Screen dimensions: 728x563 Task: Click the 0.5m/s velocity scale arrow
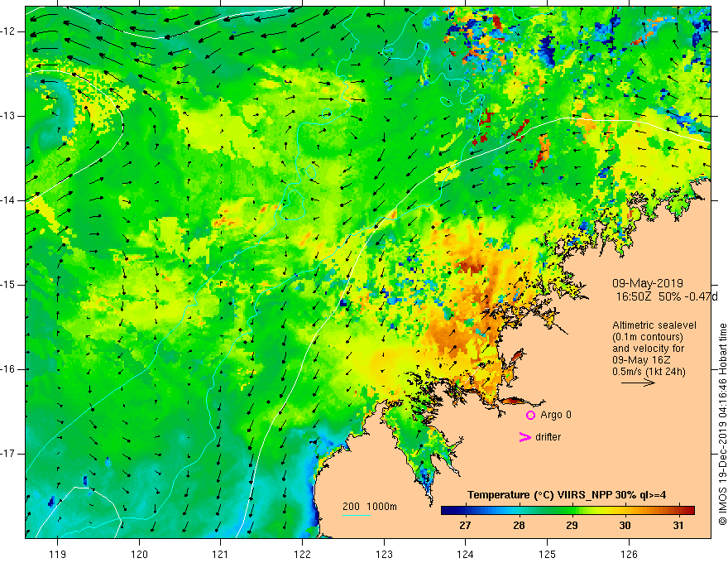coord(638,383)
